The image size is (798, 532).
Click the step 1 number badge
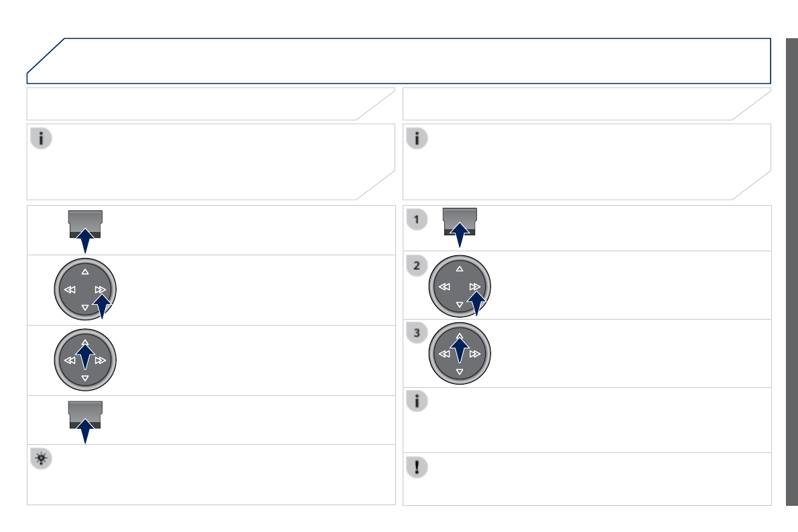coord(417,219)
